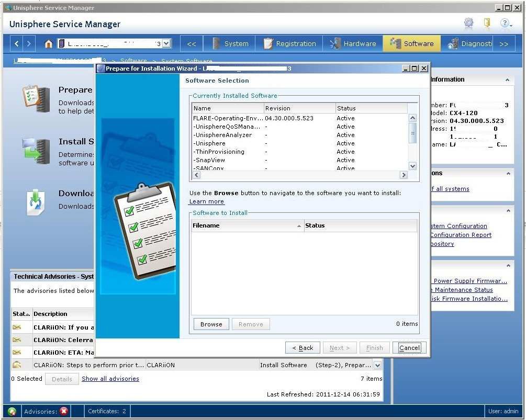Click revision '04.30.000.5.523' in the installed software table
The image size is (526, 420).
coord(289,118)
